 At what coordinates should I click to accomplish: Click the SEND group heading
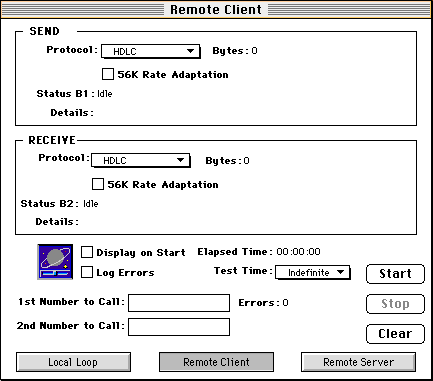(x=44, y=31)
